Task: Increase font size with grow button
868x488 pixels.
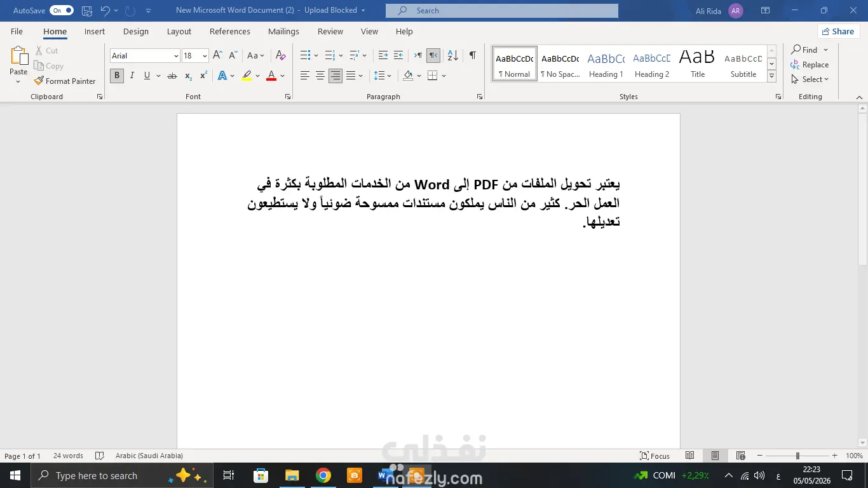Action: (x=217, y=56)
